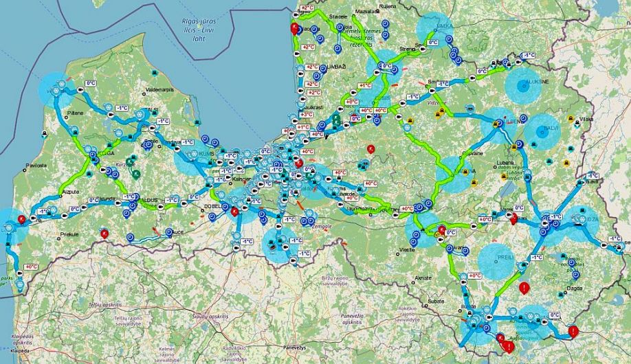Click the dark blue circle centered on Alūksne
Screen dimensions: 631x364
click(522, 85)
